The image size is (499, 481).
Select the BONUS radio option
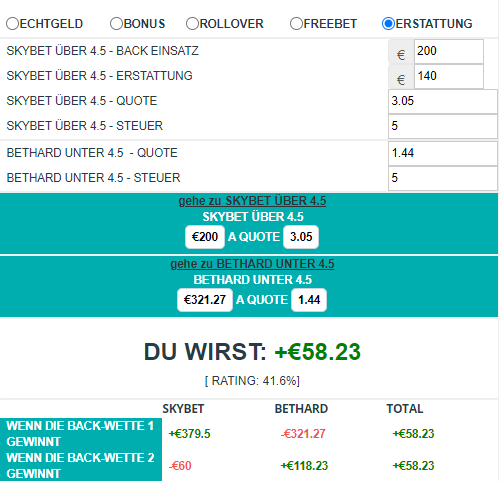pyautogui.click(x=116, y=24)
